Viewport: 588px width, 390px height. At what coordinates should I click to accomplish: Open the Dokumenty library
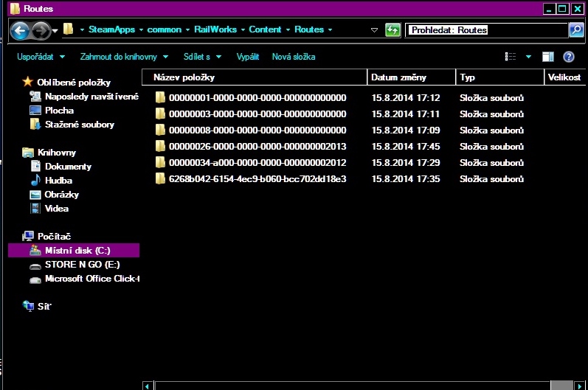68,167
